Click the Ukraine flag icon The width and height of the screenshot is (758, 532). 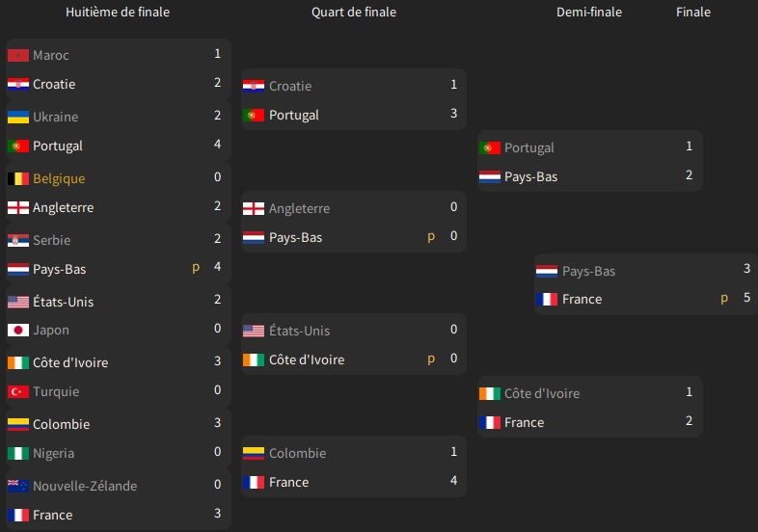[17, 118]
